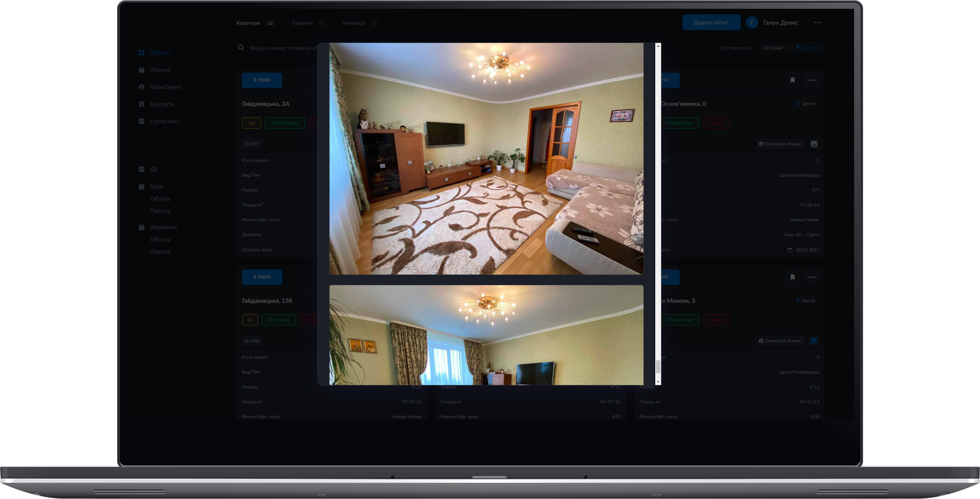Click the Користувачі person icon
The height and width of the screenshot is (499, 980).
tap(141, 87)
